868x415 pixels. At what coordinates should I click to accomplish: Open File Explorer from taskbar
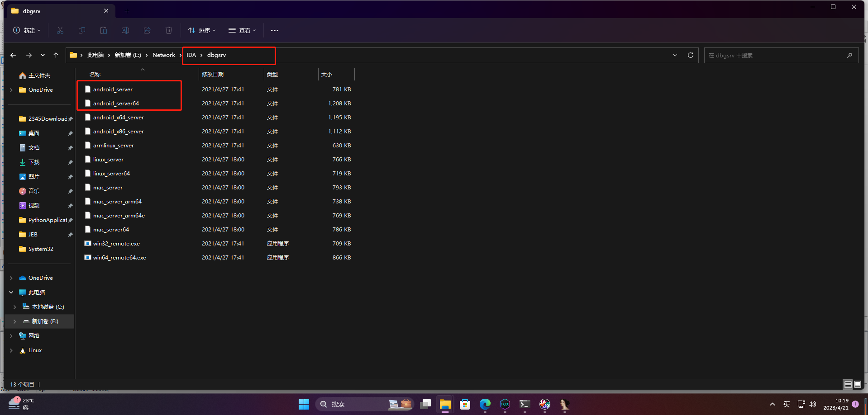coord(445,404)
